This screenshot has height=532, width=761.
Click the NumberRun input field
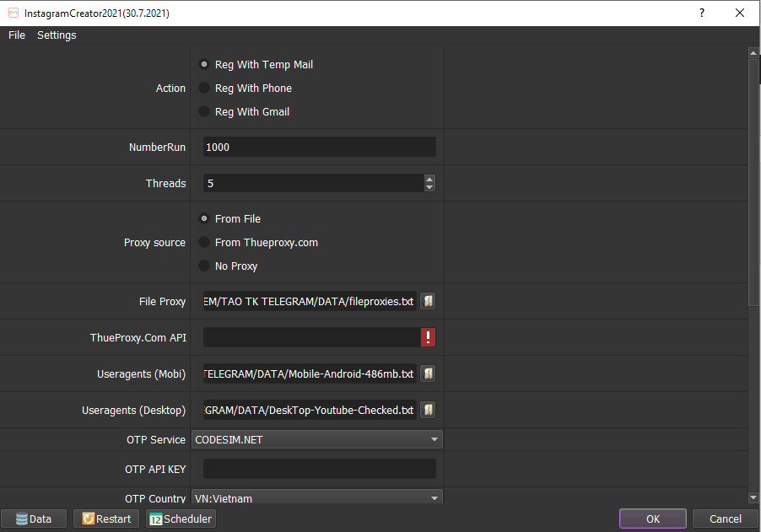pos(319,147)
